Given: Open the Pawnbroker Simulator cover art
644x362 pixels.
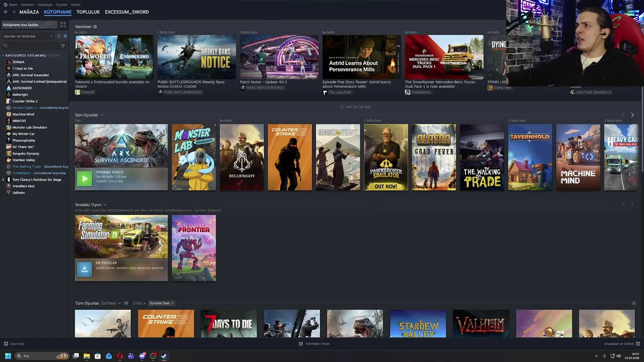Looking at the screenshot, I should pyautogui.click(x=386, y=157).
